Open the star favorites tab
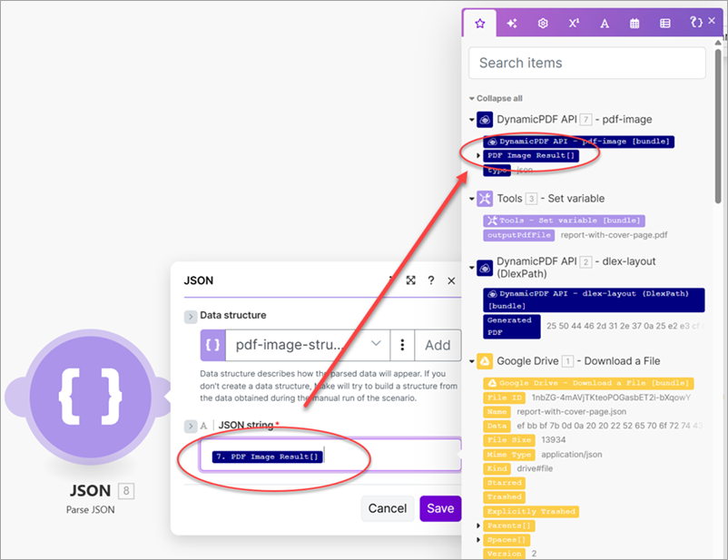Screen dimensions: 728x560 [x=479, y=24]
